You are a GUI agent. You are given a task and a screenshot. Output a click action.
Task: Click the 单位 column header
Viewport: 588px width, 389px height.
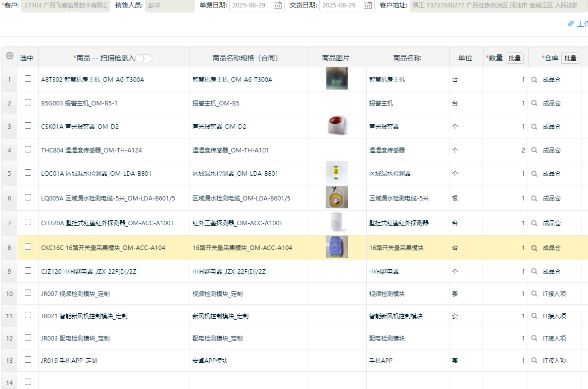pos(466,58)
